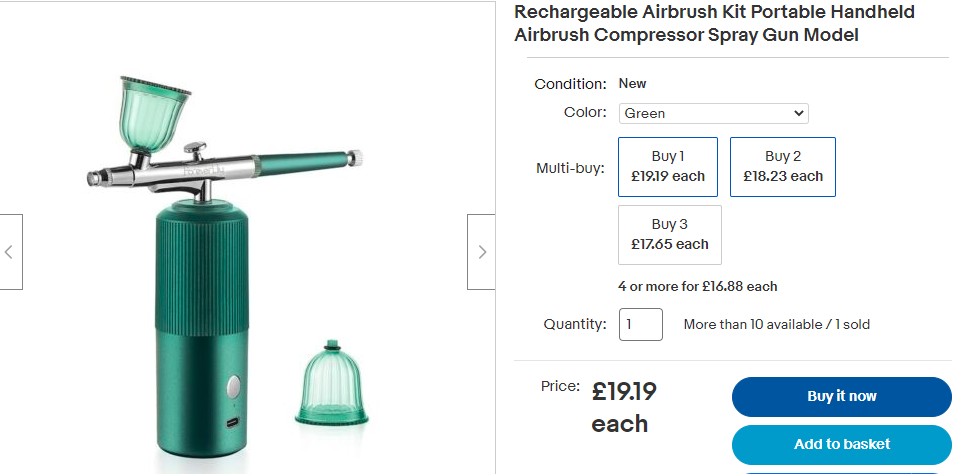The width and height of the screenshot is (963, 474).
Task: Click the Condition label
Action: (570, 84)
